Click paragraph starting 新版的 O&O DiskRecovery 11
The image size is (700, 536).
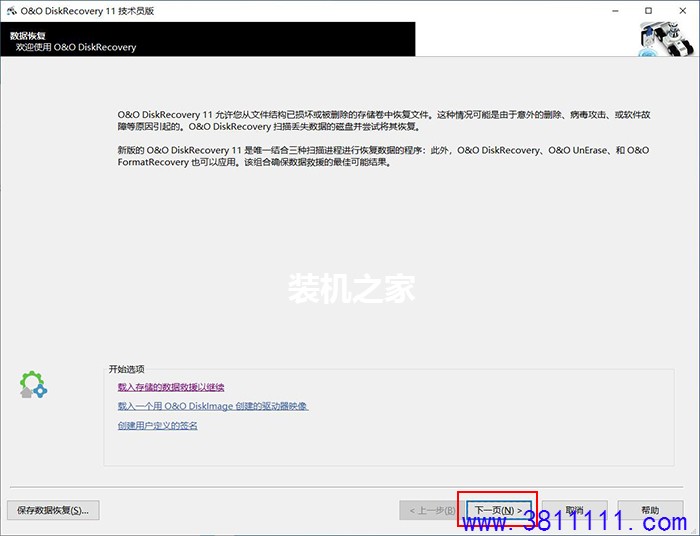tap(383, 156)
